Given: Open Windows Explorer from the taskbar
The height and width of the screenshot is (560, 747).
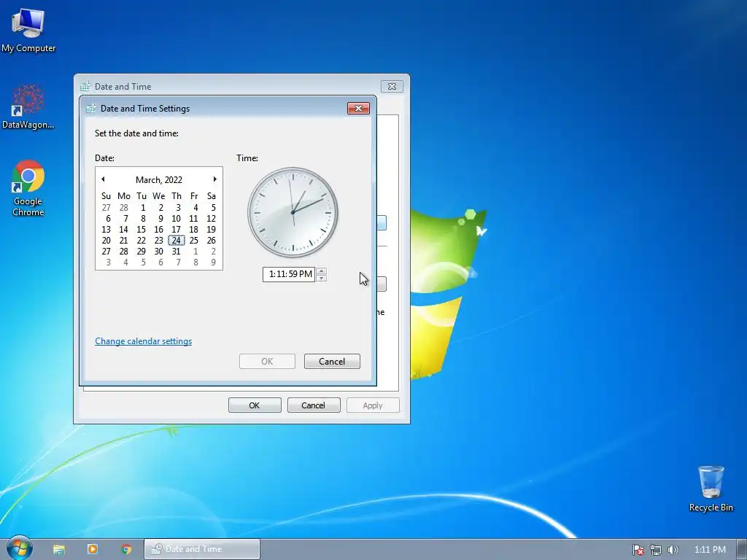Looking at the screenshot, I should 58,549.
